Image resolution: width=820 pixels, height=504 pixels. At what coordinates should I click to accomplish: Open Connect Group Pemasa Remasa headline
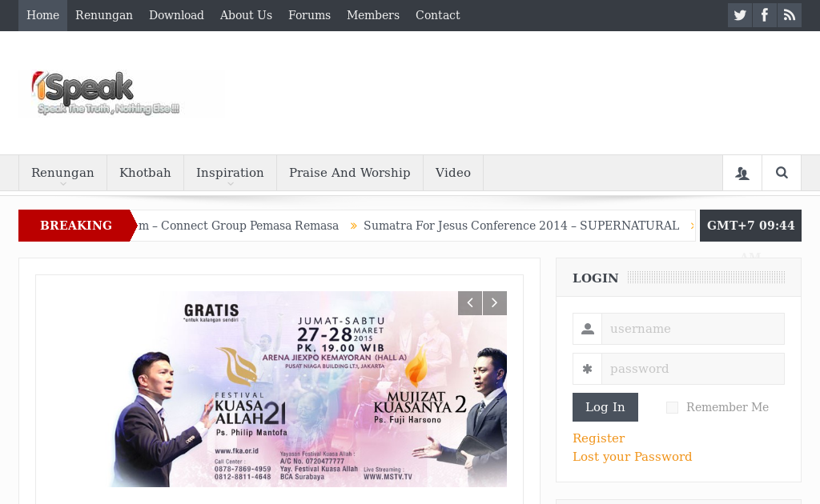pyautogui.click(x=239, y=226)
